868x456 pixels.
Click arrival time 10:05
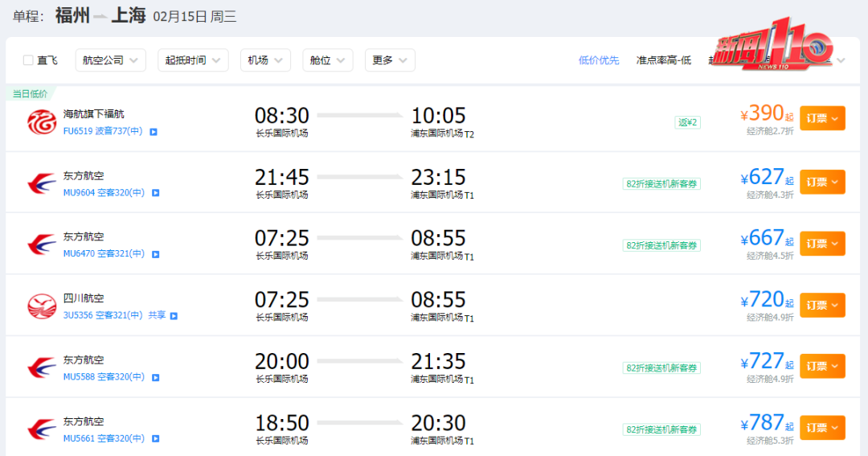click(439, 116)
